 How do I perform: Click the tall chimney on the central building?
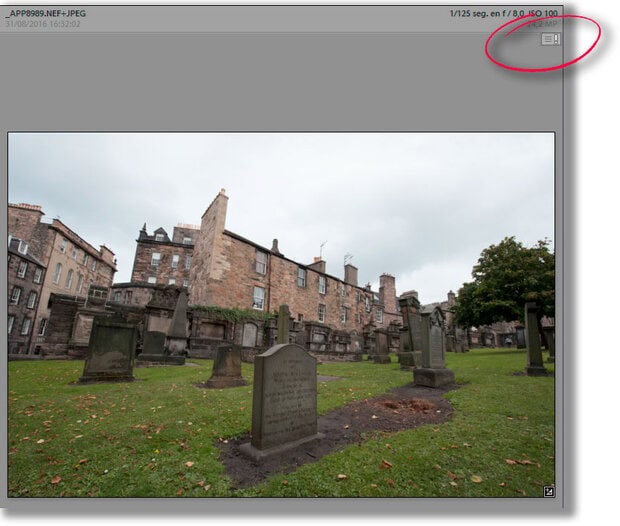click(x=213, y=212)
